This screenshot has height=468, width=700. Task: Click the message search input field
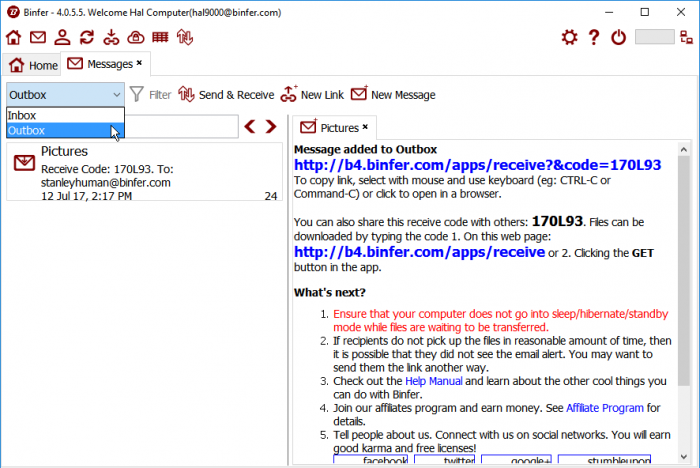tap(181, 126)
